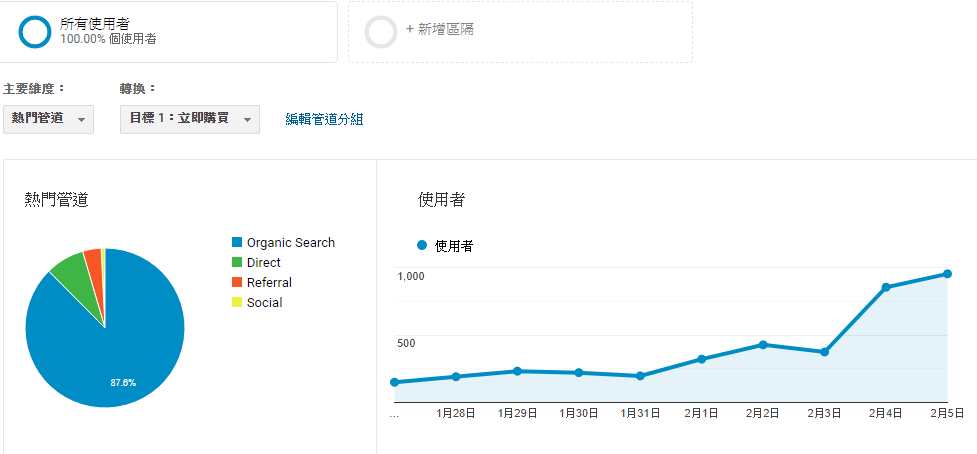Click the 編輯管道分組 link
The image size is (977, 454).
(324, 120)
